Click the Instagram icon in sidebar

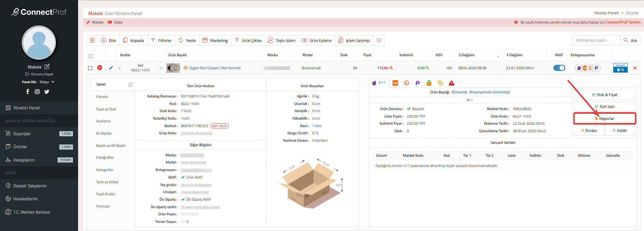tap(37, 92)
